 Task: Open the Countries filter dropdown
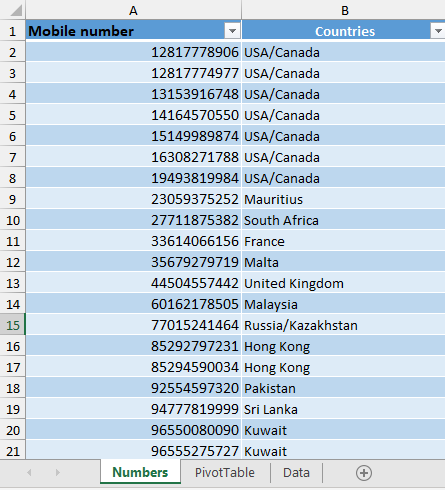[438, 31]
